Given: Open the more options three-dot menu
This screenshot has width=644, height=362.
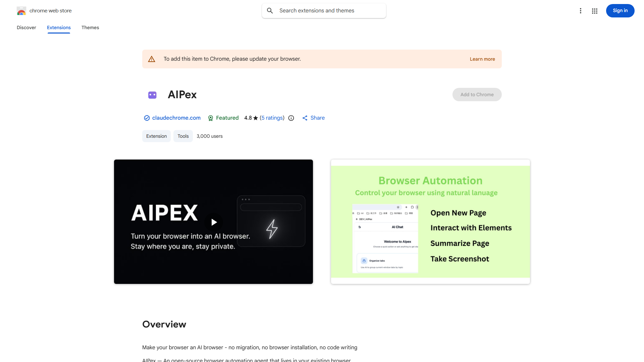Looking at the screenshot, I should coord(580,11).
